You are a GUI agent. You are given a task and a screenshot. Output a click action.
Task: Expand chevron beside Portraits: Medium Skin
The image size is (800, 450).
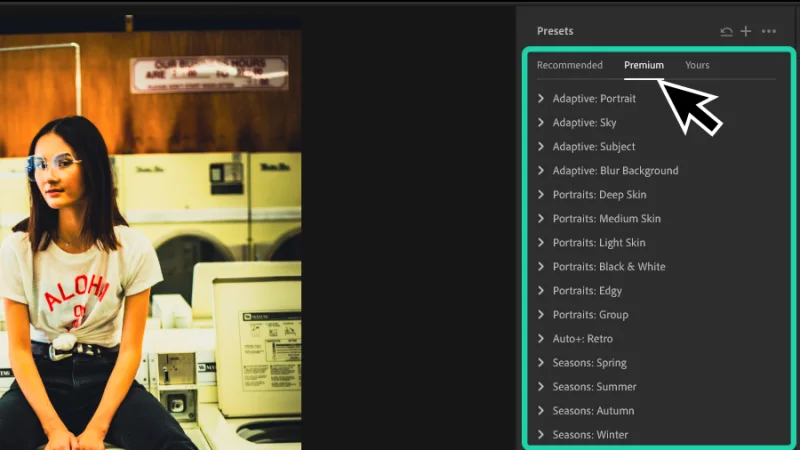point(541,218)
